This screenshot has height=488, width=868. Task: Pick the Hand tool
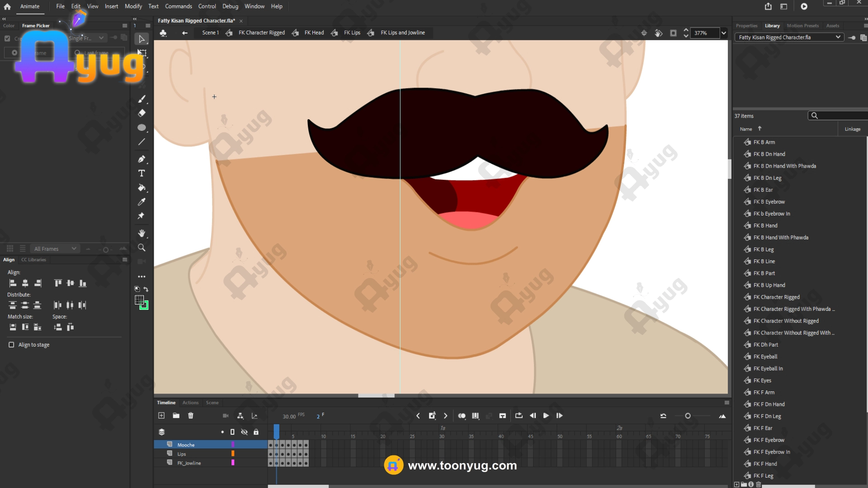(x=142, y=233)
